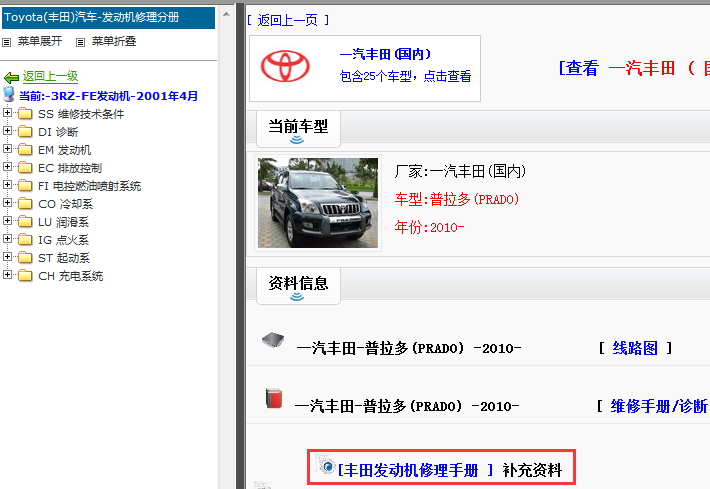Click the 菜单展开 menu option
710x489 pixels.
[x=40, y=42]
